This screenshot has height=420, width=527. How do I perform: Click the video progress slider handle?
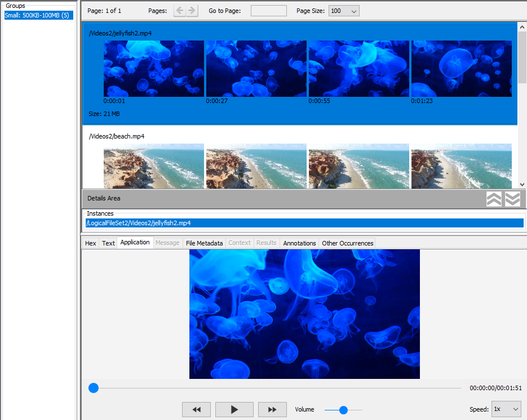94,388
